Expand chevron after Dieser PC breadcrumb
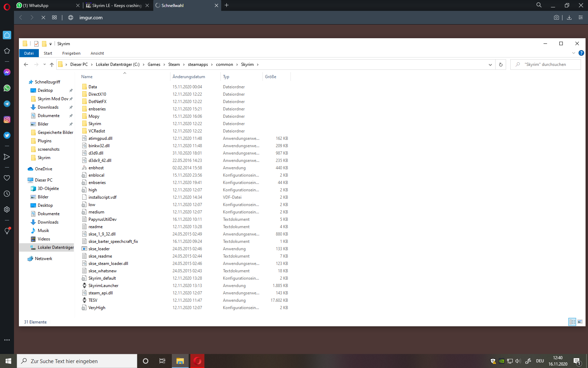This screenshot has width=588, height=368. point(92,64)
